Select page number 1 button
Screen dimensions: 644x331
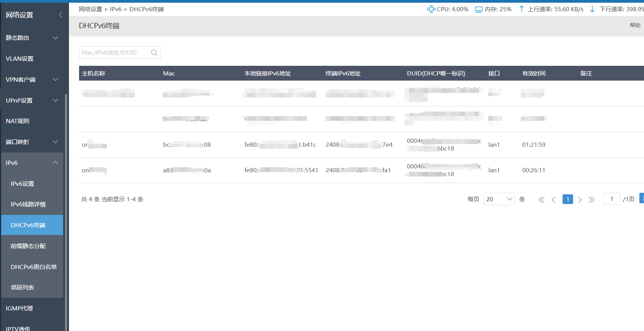(568, 199)
